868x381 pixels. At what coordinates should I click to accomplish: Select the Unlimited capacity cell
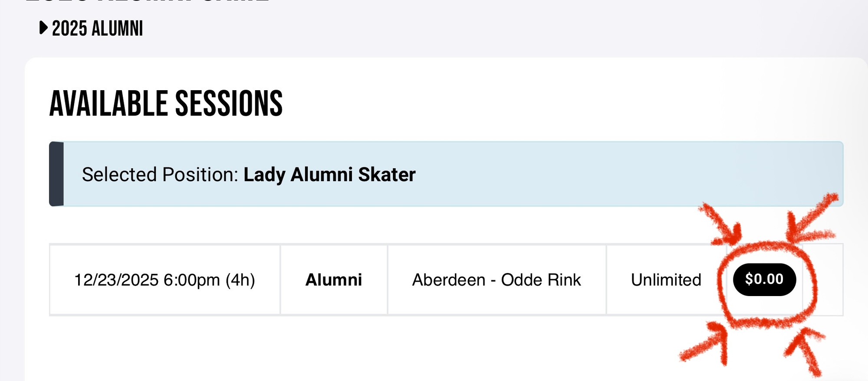[x=666, y=280]
